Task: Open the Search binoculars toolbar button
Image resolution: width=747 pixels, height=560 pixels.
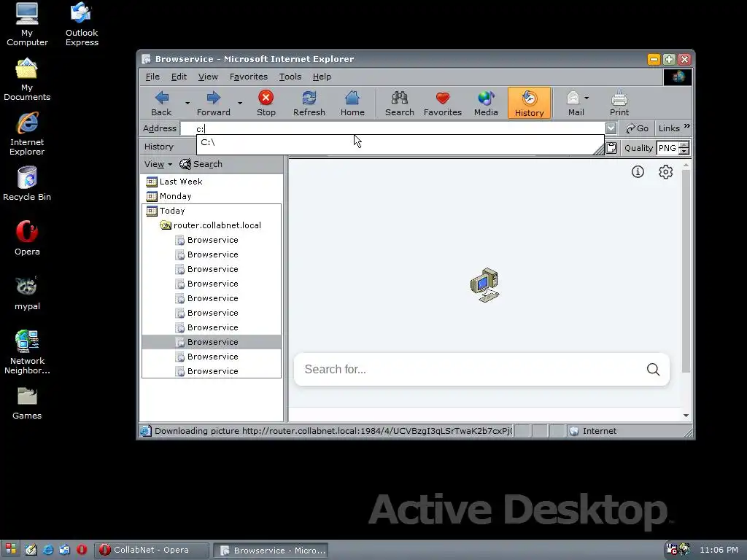Action: point(399,103)
